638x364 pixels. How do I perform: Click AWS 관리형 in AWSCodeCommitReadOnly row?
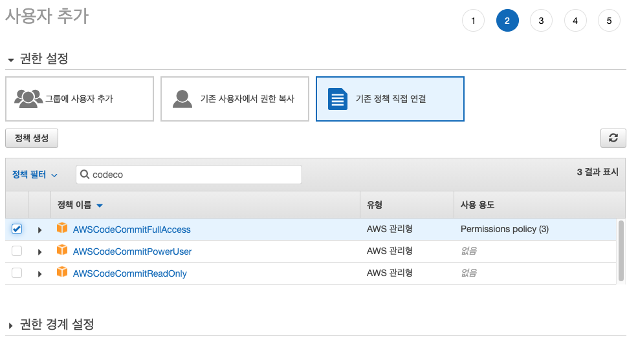pyautogui.click(x=390, y=273)
